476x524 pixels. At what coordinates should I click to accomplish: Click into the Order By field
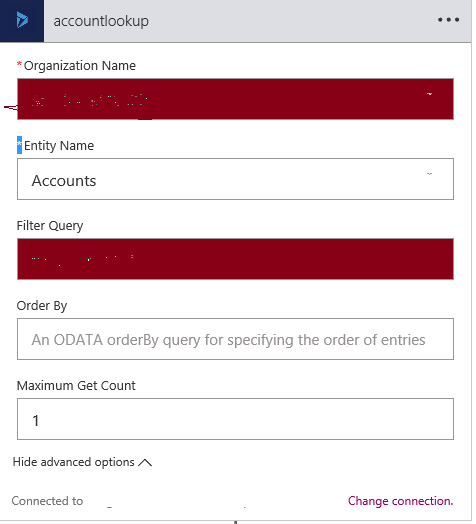click(x=235, y=339)
